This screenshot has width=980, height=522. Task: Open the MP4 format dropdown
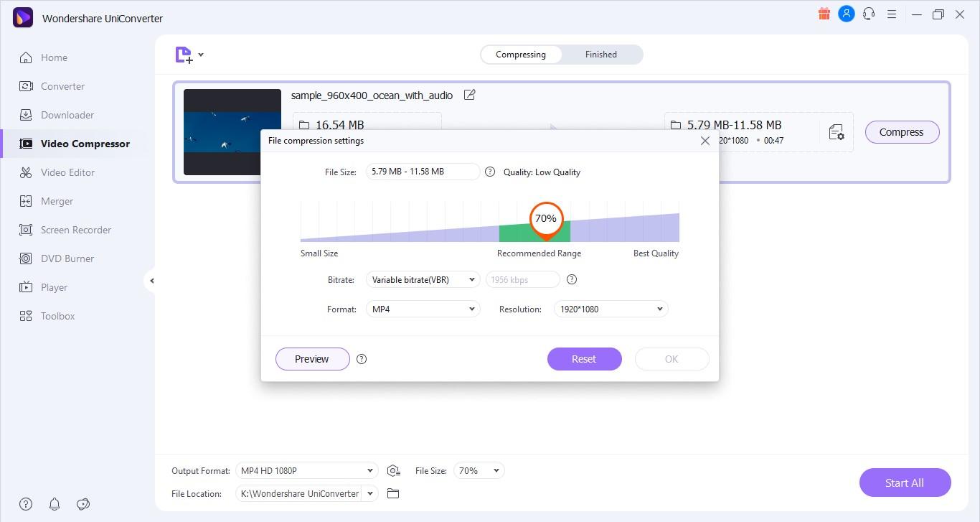pos(423,309)
